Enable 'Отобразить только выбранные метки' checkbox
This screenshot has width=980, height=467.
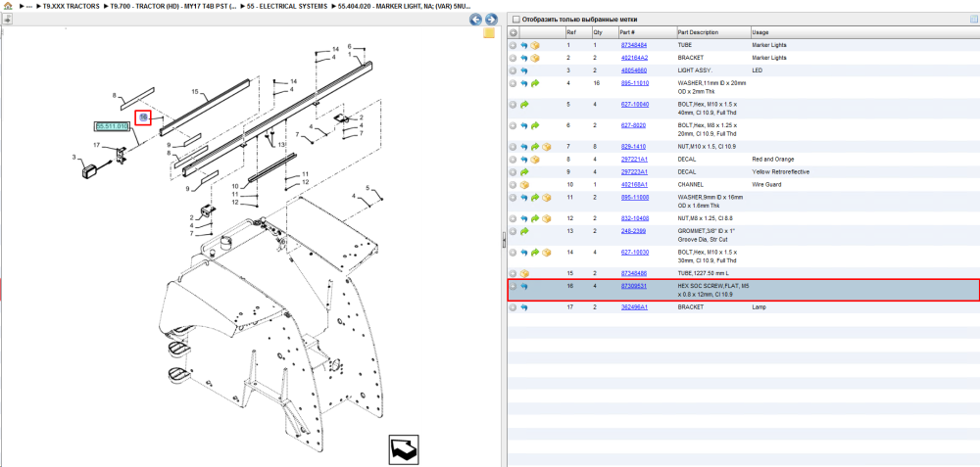pos(515,20)
